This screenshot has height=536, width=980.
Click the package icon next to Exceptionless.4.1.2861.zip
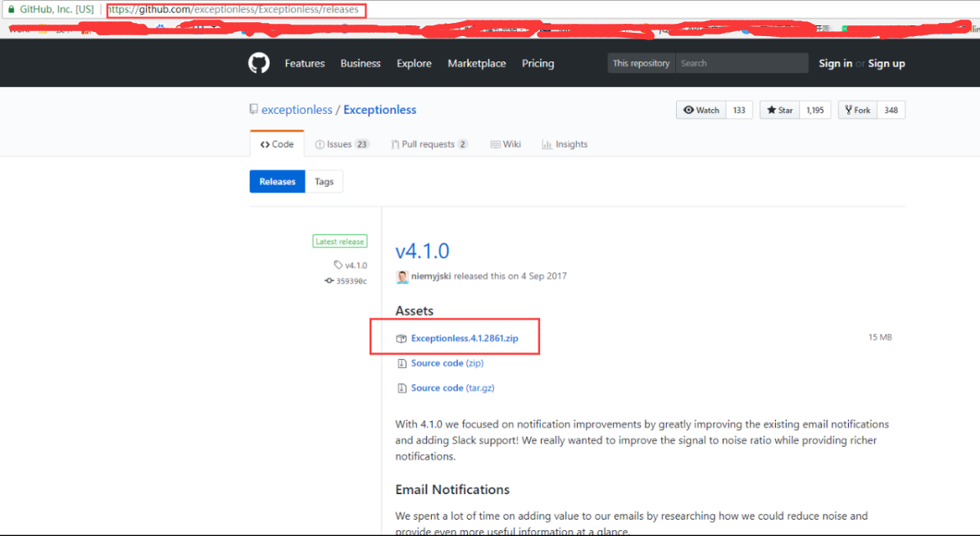point(402,338)
